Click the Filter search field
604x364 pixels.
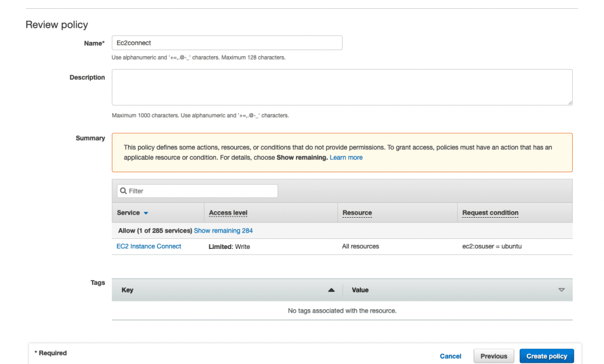pos(201,191)
